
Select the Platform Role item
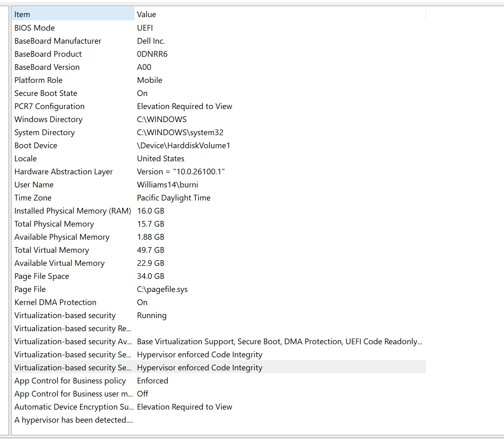click(38, 80)
